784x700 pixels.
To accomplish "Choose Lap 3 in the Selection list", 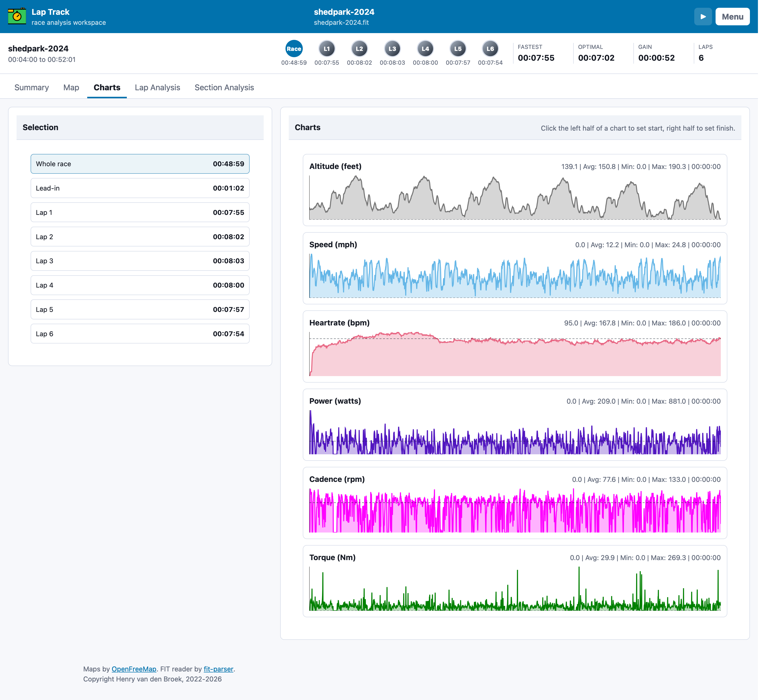I will click(x=140, y=261).
